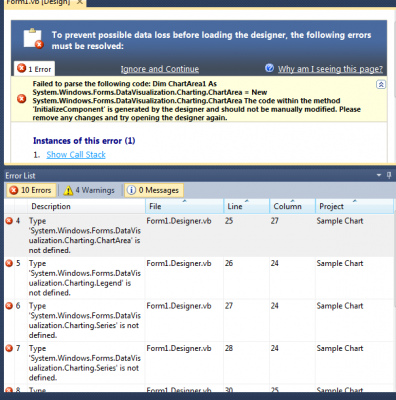This screenshot has height=400, width=396.
Task: Open the Show Call Stack link
Action: [76, 155]
